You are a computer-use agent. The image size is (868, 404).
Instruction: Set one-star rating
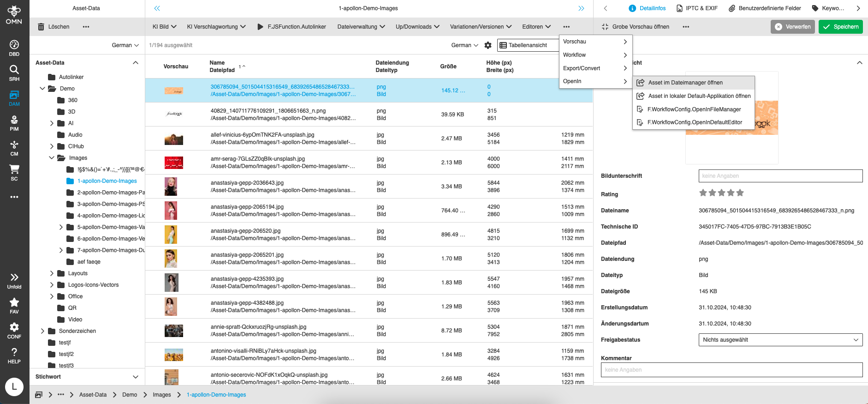coord(703,193)
